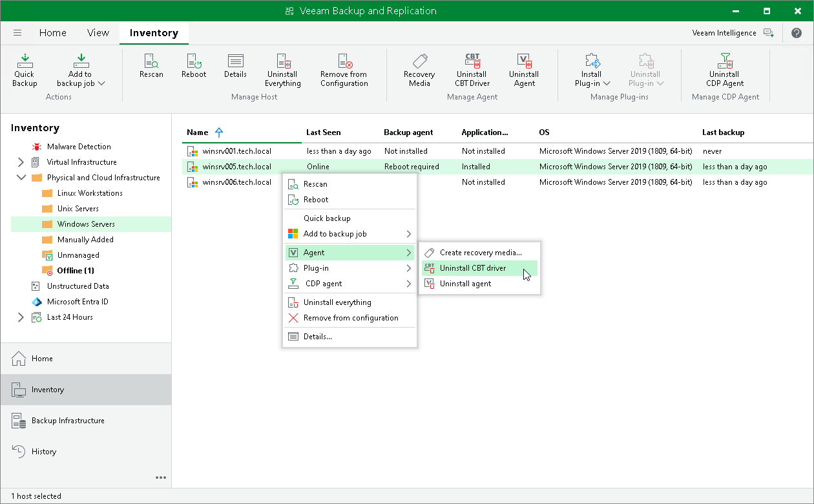Viewport: 814px width, 504px height.
Task: Select Malware Detection in the tree
Action: (x=79, y=147)
